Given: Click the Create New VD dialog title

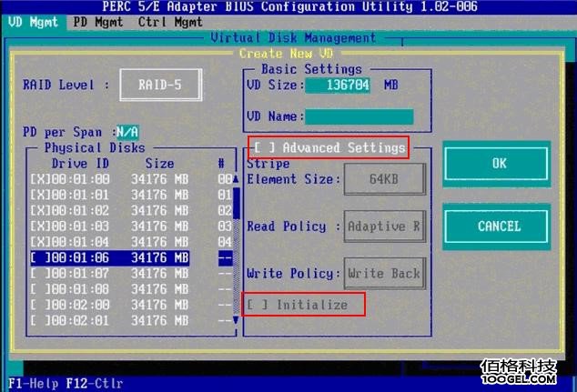Looking at the screenshot, I should (287, 54).
